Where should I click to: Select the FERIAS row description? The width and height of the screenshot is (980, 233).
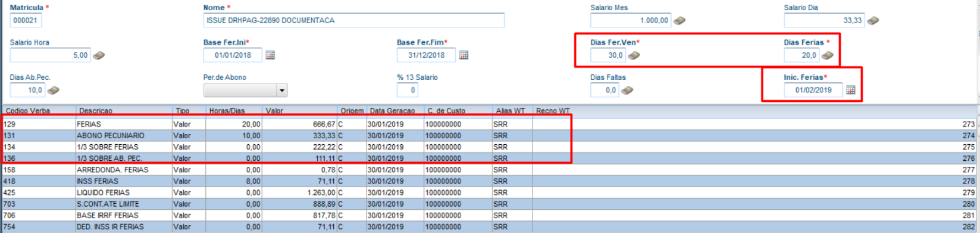[89, 125]
